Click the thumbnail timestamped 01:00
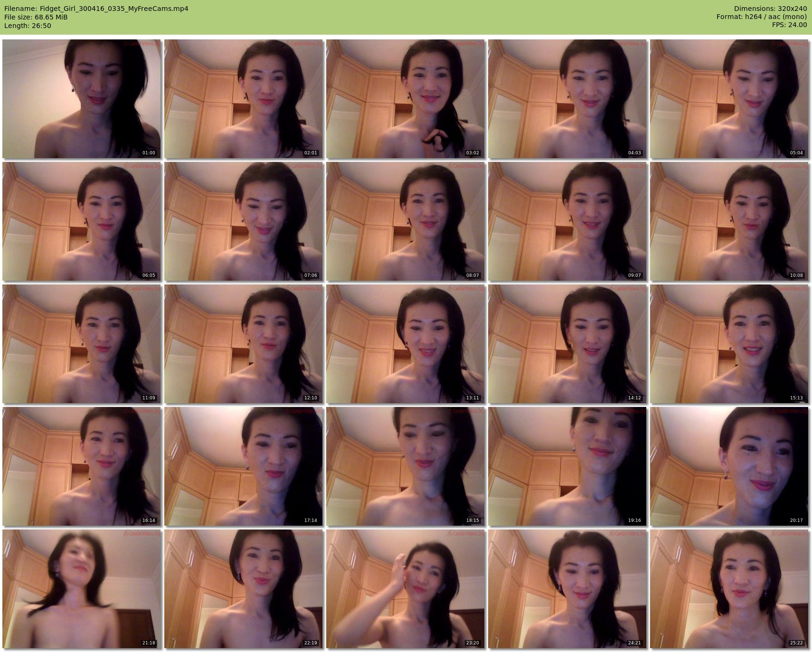 tap(81, 99)
